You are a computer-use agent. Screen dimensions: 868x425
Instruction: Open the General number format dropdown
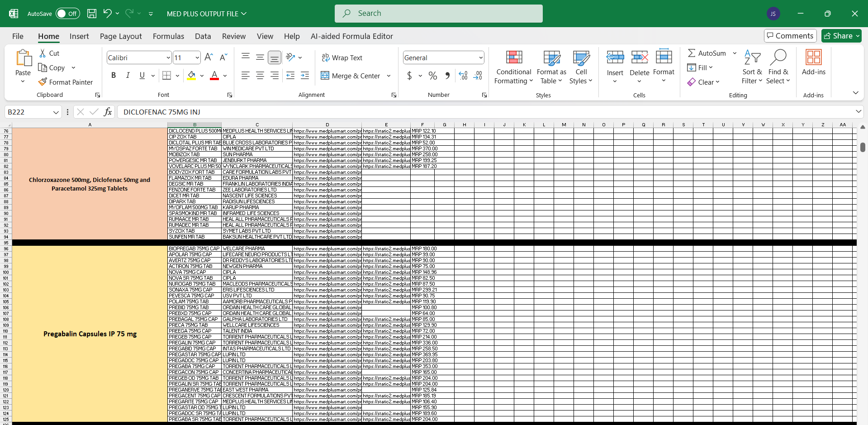(480, 57)
